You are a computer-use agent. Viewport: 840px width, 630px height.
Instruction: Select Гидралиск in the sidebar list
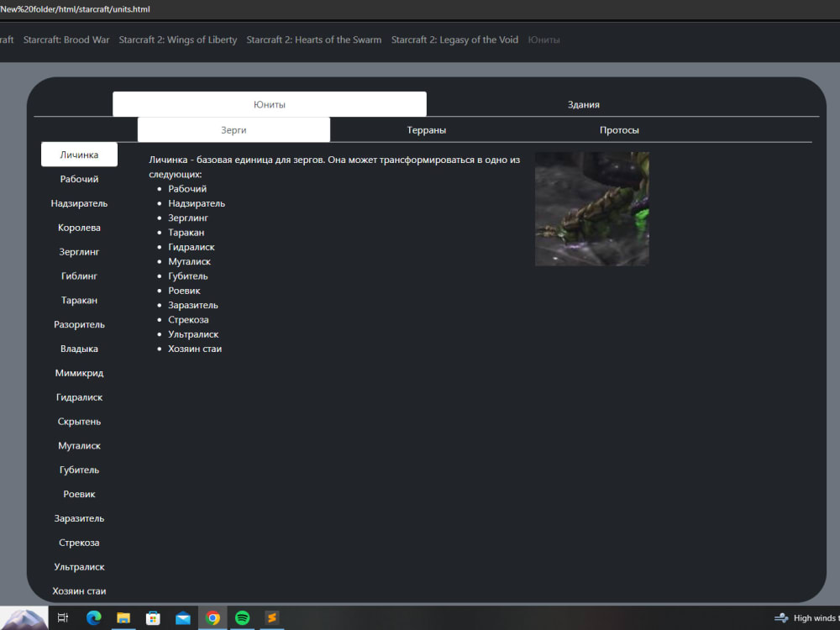(79, 397)
